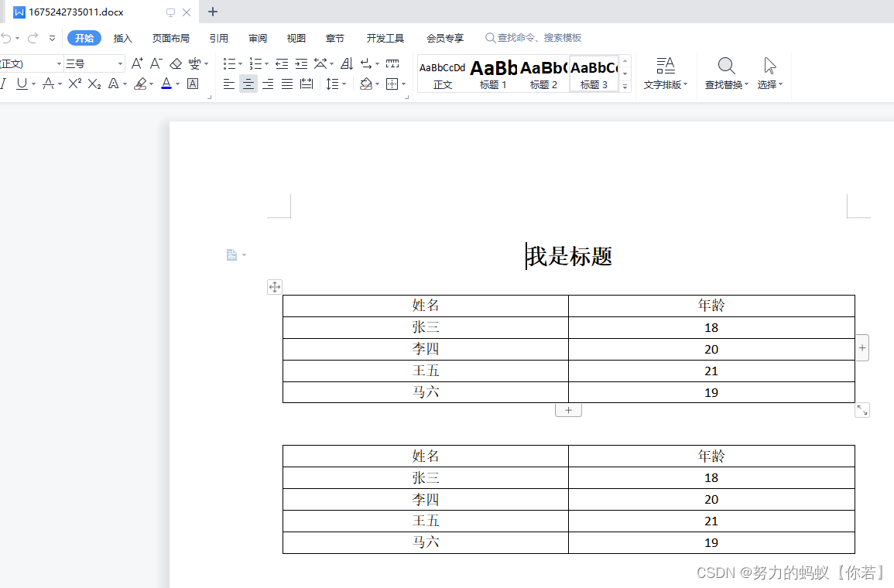This screenshot has height=588, width=894.
Task: Open line spacing options
Action: click(332, 84)
